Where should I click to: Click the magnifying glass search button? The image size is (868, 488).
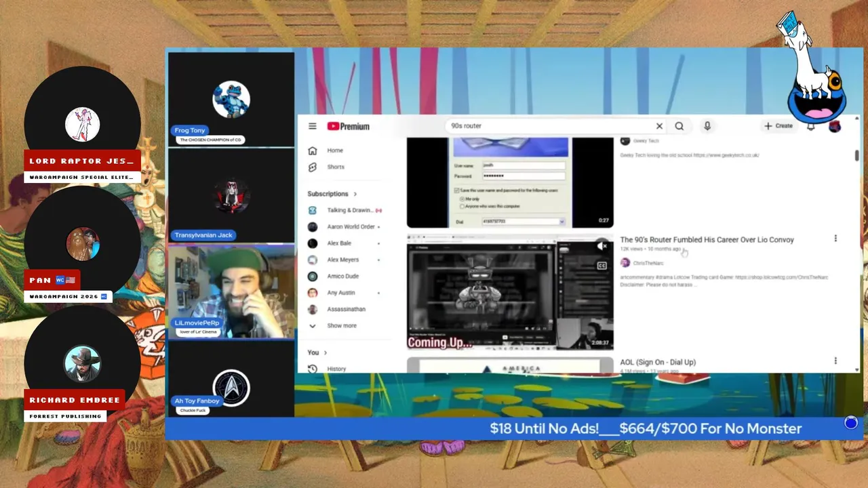(x=679, y=126)
